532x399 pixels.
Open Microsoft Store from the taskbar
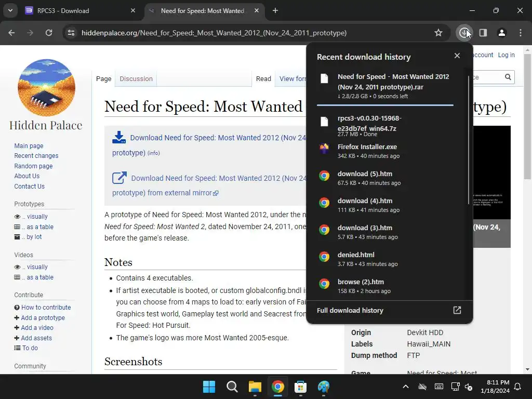pos(301,387)
